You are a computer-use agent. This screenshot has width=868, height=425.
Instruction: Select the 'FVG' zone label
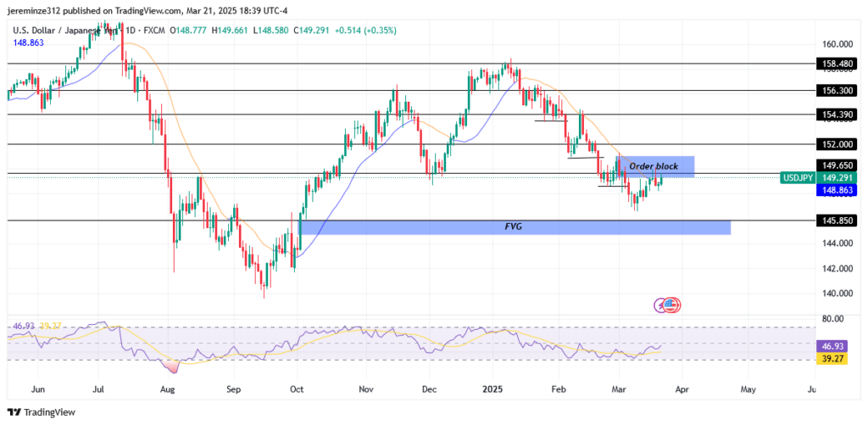514,227
